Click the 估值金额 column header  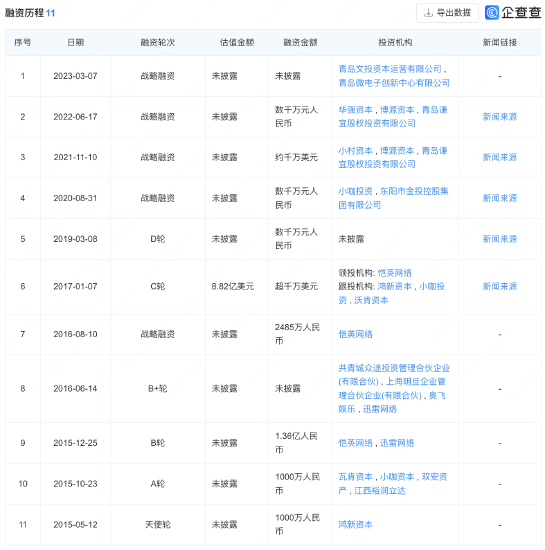(237, 42)
